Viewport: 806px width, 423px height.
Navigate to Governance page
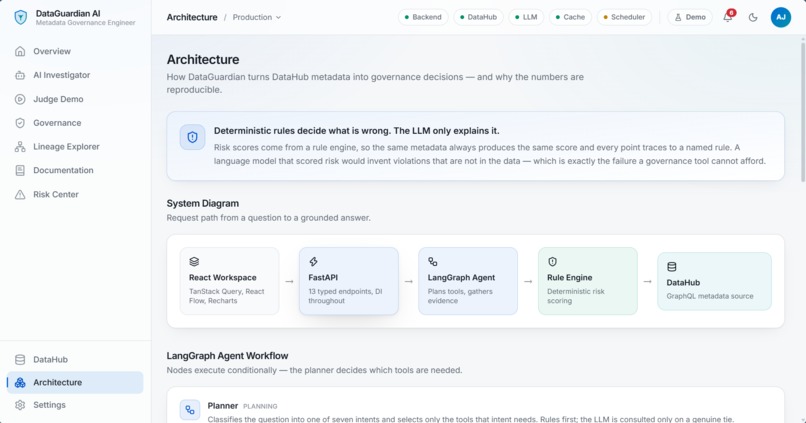point(75,123)
